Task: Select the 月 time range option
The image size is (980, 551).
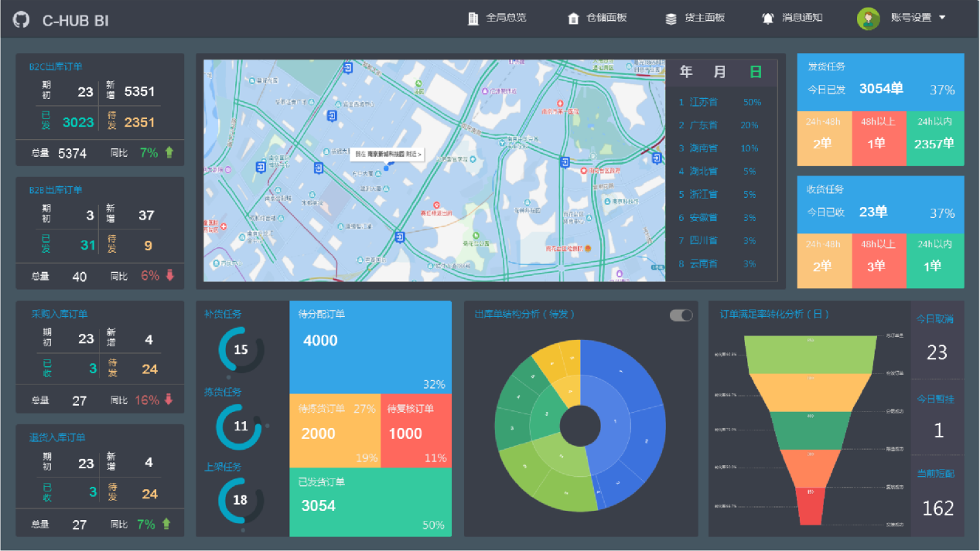Action: 720,73
